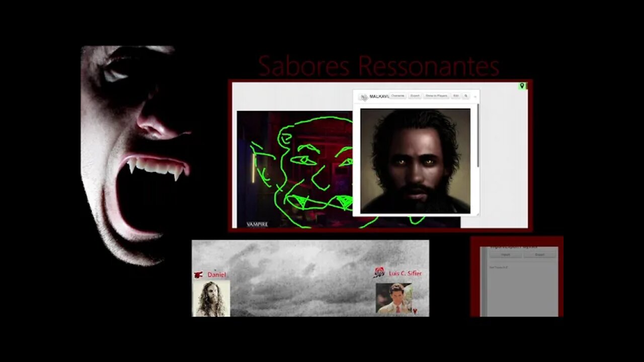Click the Sabores Ressonantes title
The image size is (644, 362).
(378, 66)
